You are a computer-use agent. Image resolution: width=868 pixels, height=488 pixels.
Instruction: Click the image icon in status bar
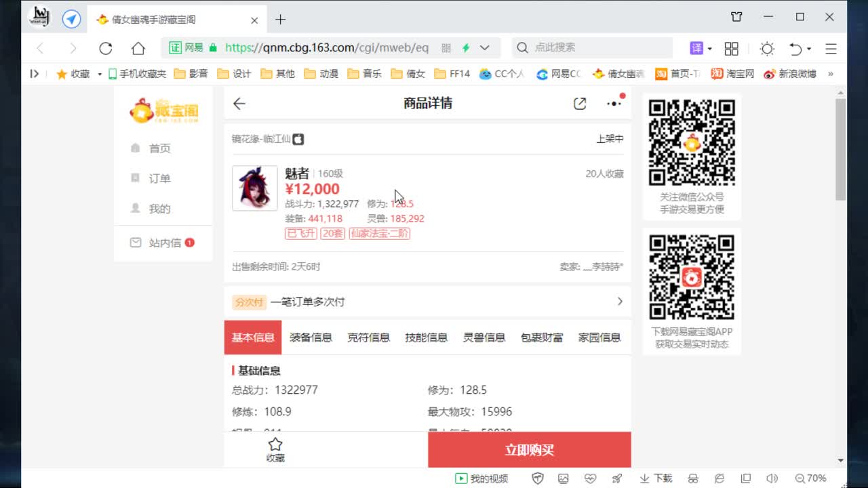564,479
